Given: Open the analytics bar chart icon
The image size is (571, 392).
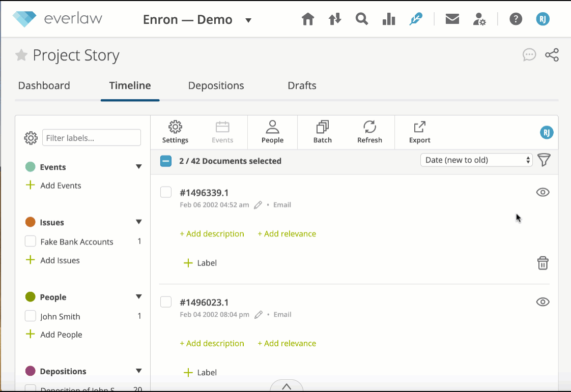Looking at the screenshot, I should pos(389,19).
